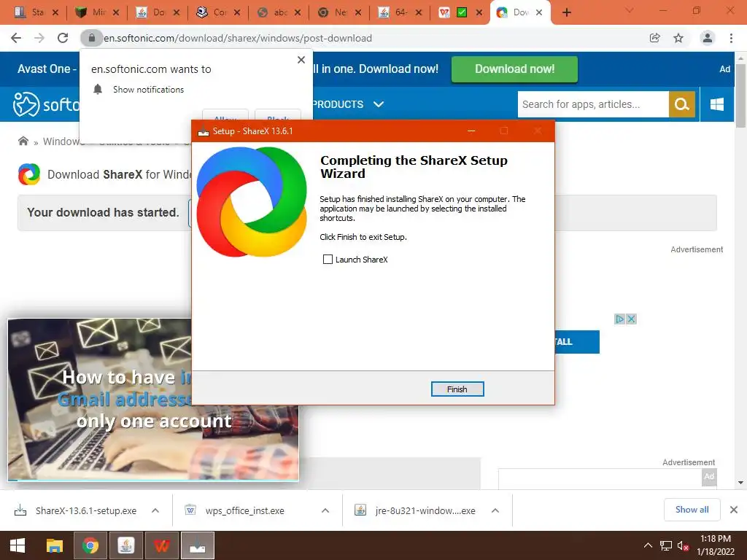The height and width of the screenshot is (560, 747).
Task: Click the home breadcrumb icon
Action: pyautogui.click(x=23, y=141)
